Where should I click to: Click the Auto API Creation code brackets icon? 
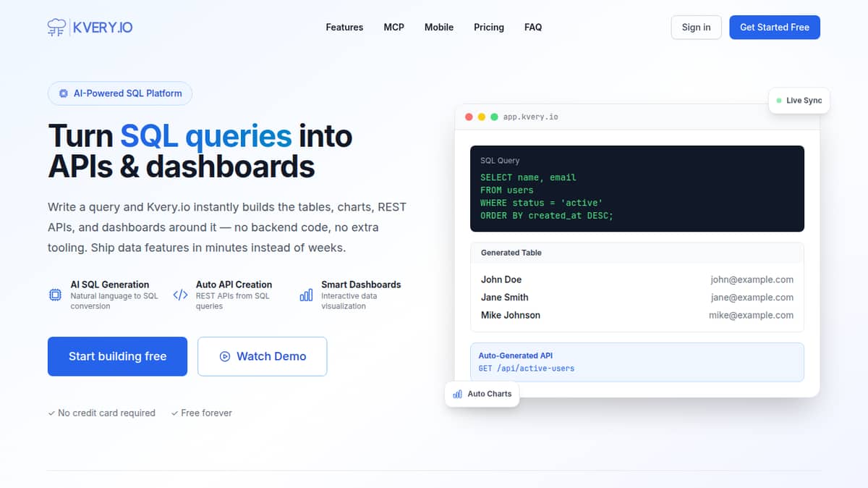pos(180,295)
